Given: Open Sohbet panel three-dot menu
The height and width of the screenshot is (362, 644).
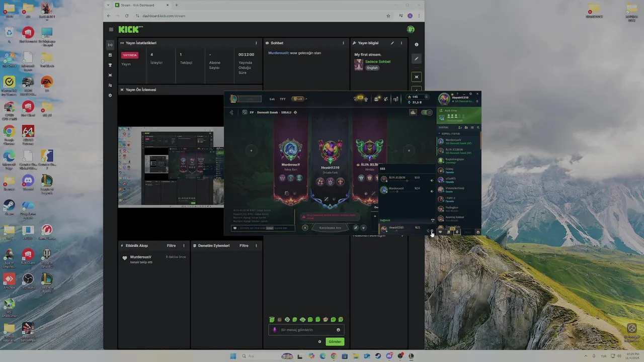Looking at the screenshot, I should (343, 43).
